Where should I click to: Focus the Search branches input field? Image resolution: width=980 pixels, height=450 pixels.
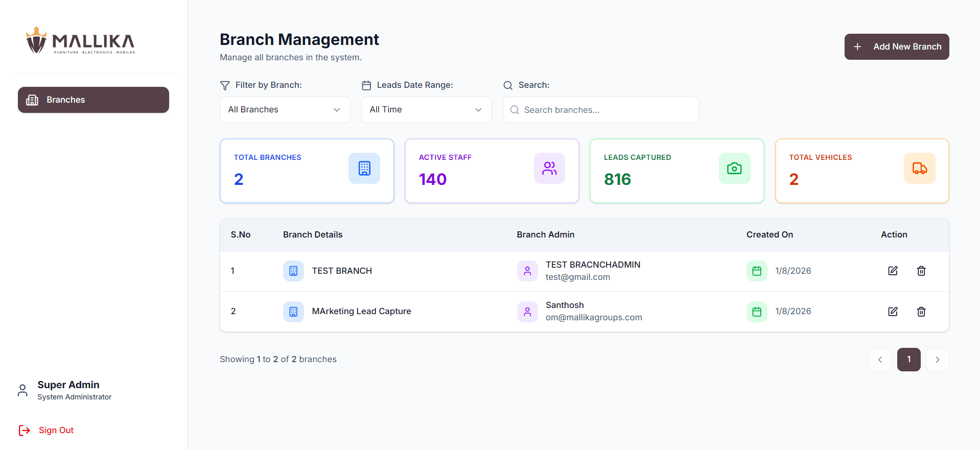(608, 110)
